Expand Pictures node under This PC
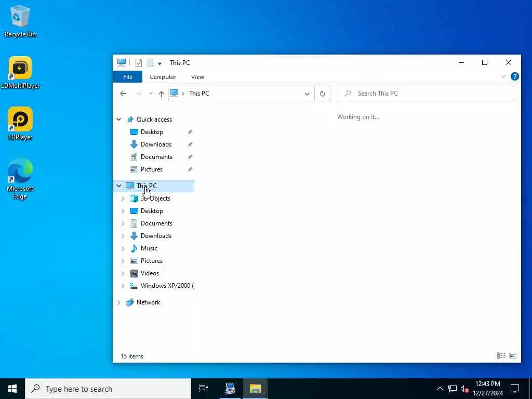This screenshot has height=399, width=532. click(x=123, y=261)
